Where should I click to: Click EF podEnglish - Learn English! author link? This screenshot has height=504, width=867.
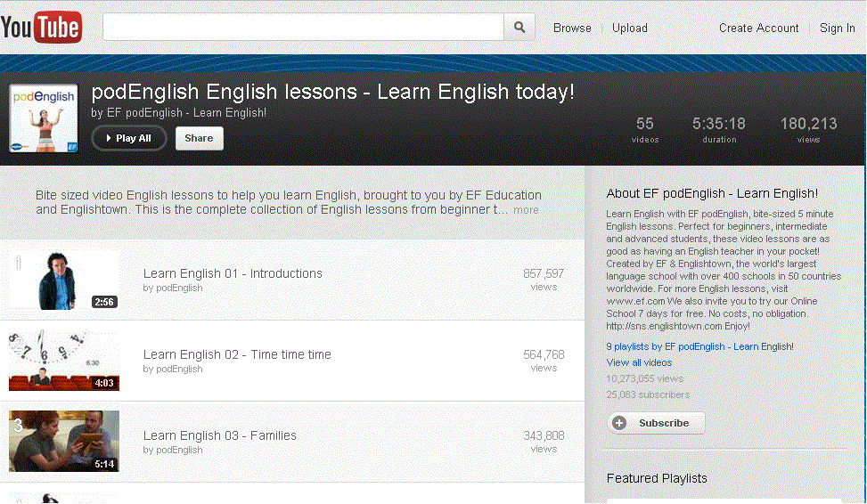(x=186, y=113)
